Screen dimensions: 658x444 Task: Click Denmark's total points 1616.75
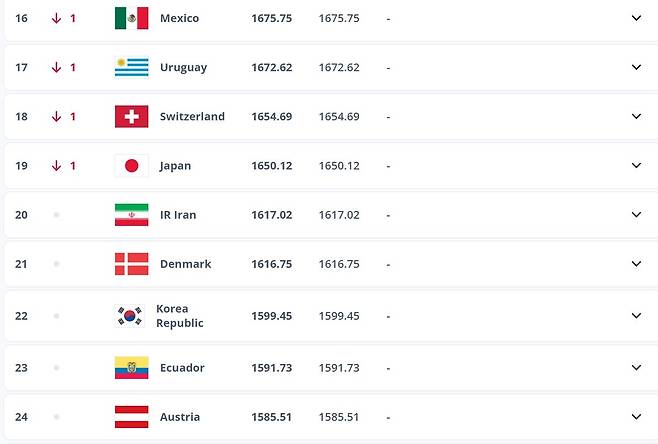pos(272,264)
